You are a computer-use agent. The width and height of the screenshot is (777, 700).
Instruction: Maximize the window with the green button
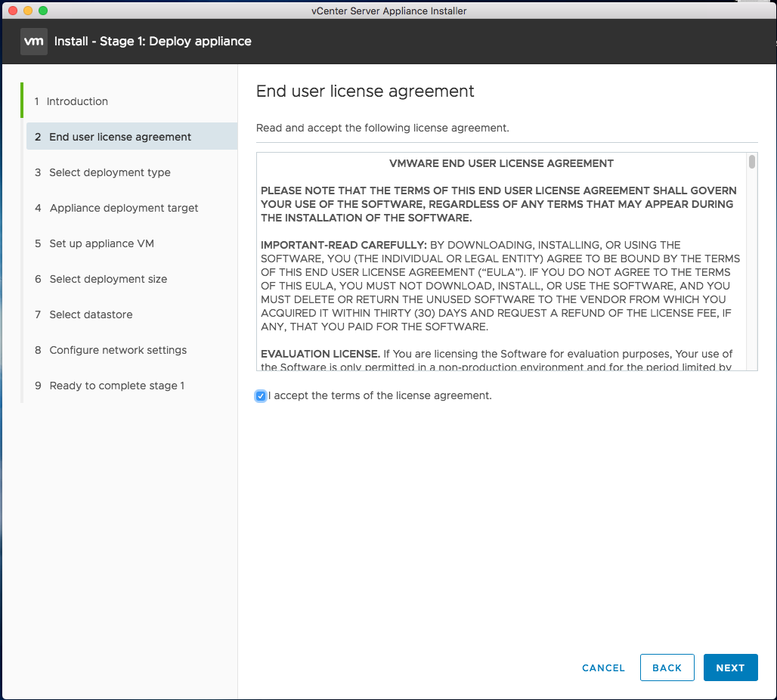pos(43,11)
